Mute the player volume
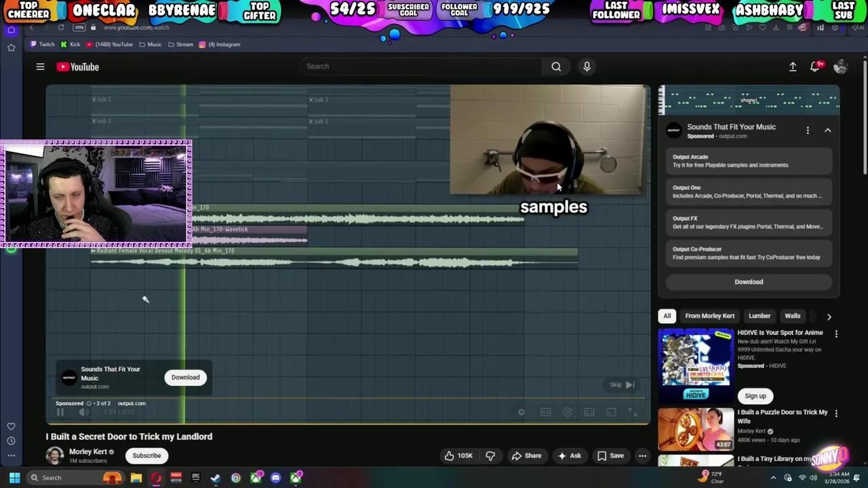868x488 pixels. point(83,412)
